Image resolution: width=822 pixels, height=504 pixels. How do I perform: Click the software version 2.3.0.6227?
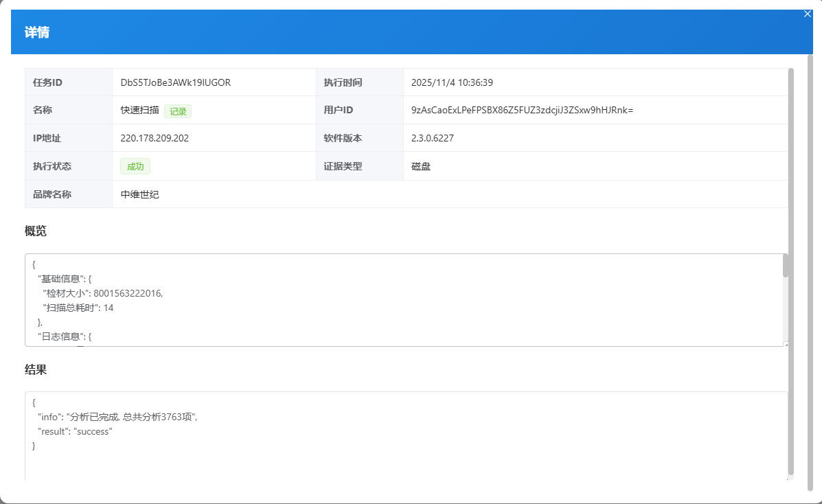click(x=433, y=138)
